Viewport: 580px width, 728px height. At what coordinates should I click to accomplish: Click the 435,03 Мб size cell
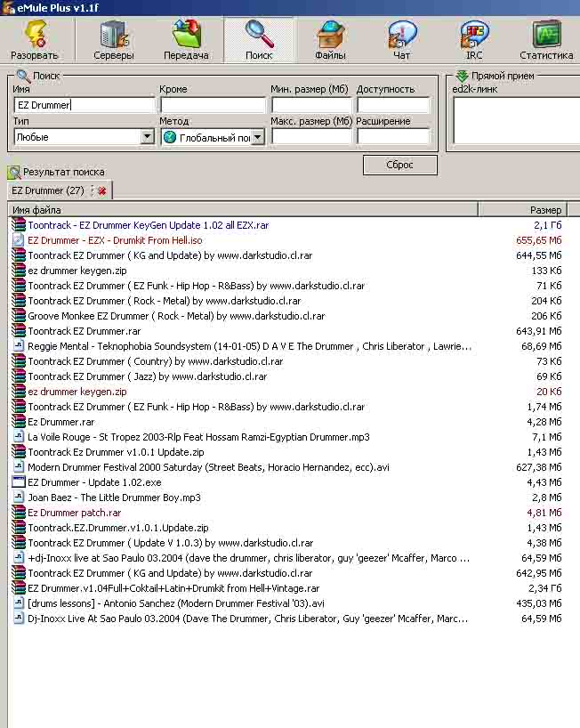(539, 603)
